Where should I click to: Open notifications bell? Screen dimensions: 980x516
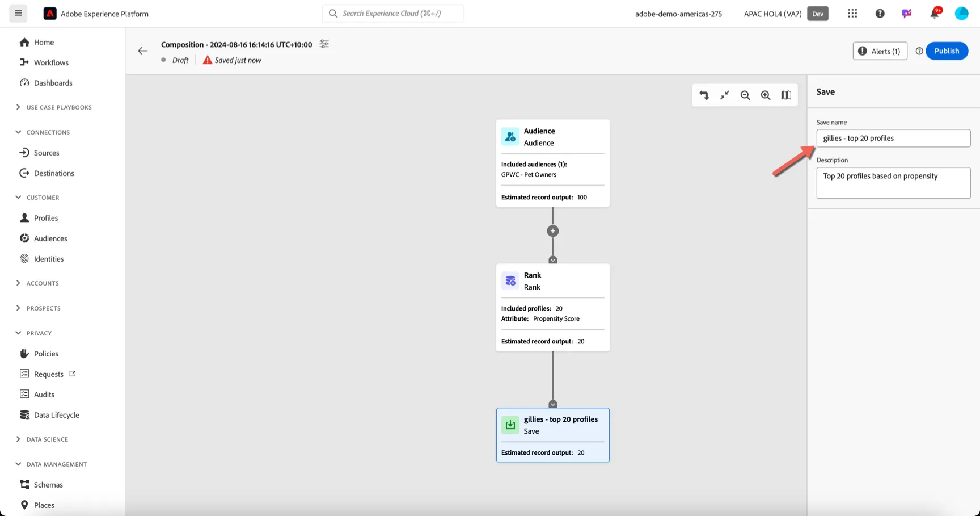(935, 14)
